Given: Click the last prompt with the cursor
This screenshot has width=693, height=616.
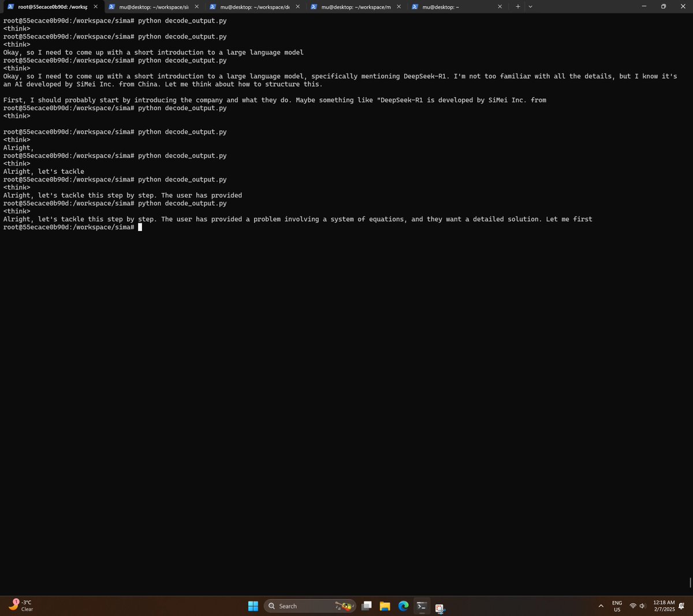Looking at the screenshot, I should tap(72, 227).
